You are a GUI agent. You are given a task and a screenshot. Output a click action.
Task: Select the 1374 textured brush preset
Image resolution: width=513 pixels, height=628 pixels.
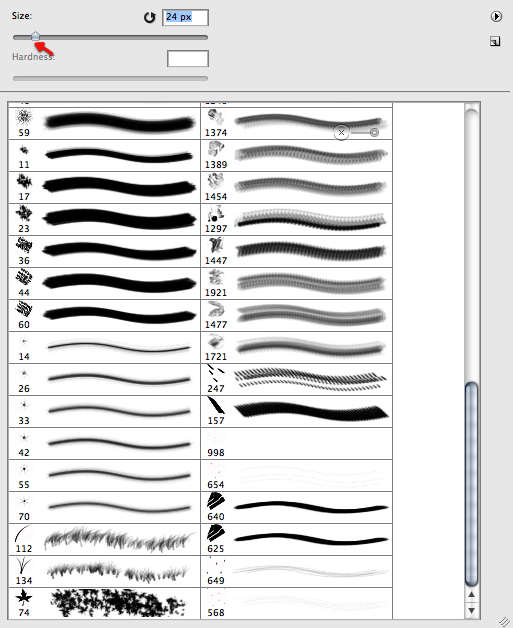[x=296, y=123]
